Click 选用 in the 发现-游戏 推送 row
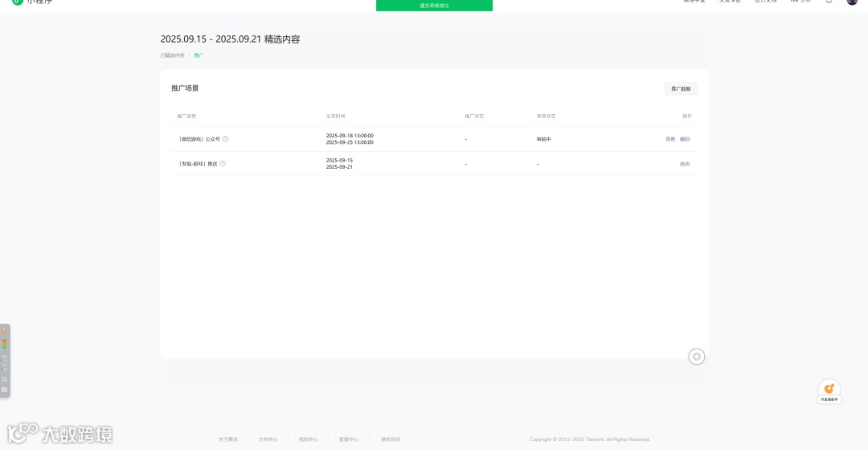This screenshot has height=450, width=868. tap(685, 164)
